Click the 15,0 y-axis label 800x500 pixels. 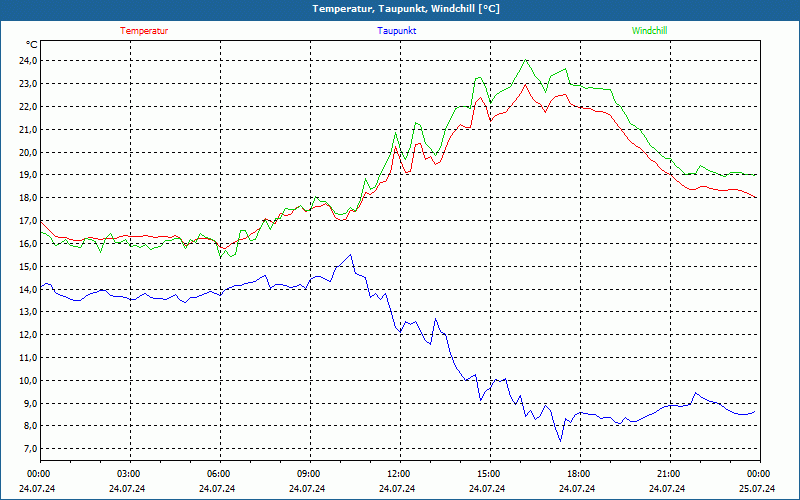click(x=28, y=267)
